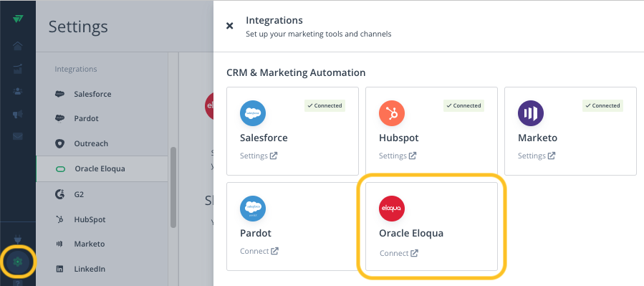This screenshot has width=644, height=286.
Task: Select Salesforce in the settings sidebar
Action: coord(102,94)
